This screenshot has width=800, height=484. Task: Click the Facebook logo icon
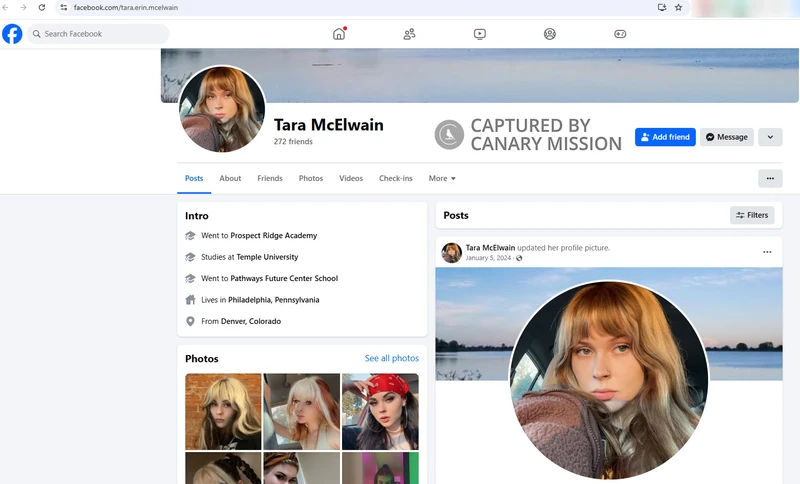[x=12, y=34]
